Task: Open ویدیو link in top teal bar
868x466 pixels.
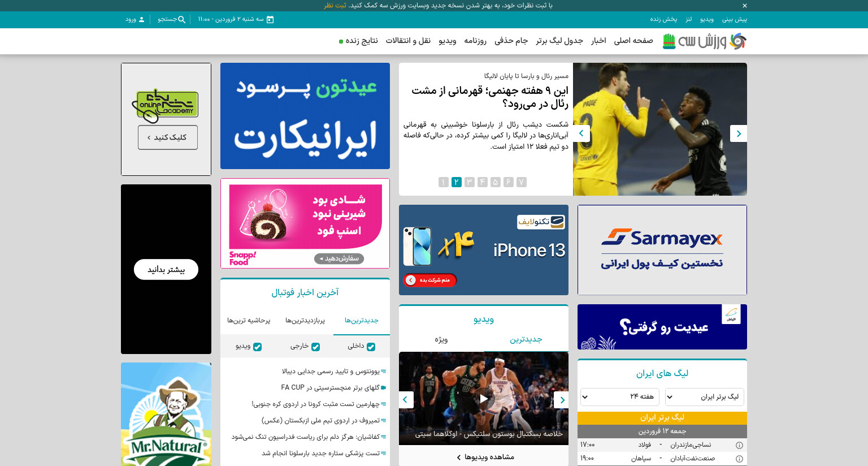Action: point(707,19)
